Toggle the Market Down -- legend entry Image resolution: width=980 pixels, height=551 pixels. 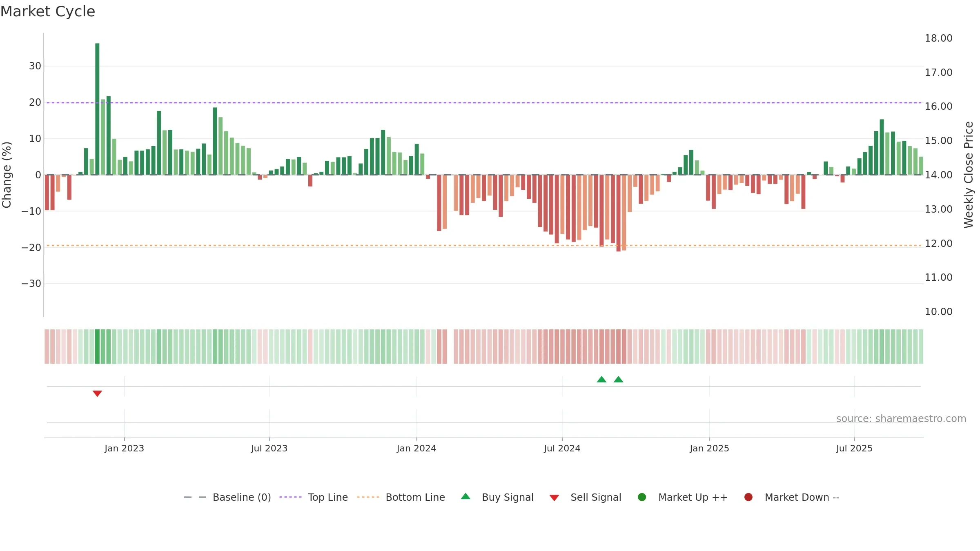click(x=792, y=497)
